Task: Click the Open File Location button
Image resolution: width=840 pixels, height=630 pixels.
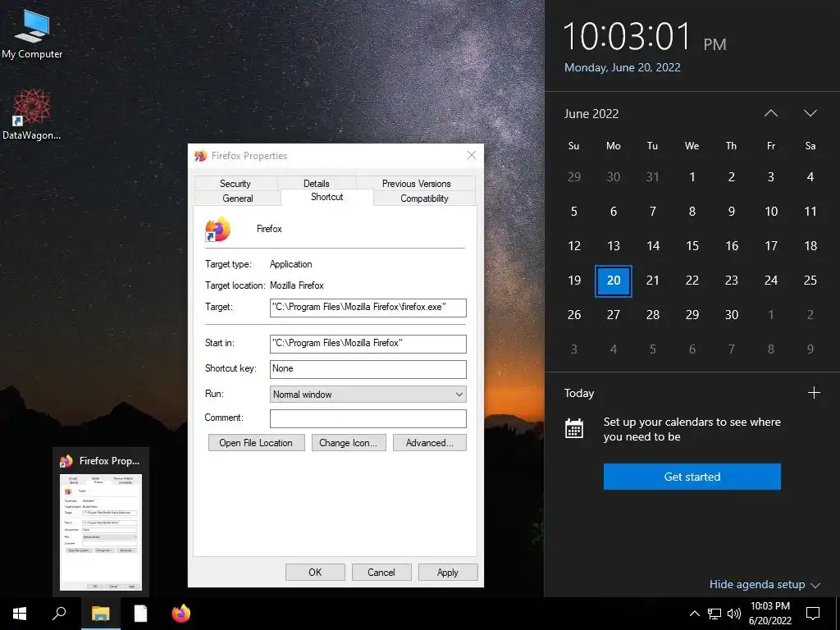Action: coord(256,442)
